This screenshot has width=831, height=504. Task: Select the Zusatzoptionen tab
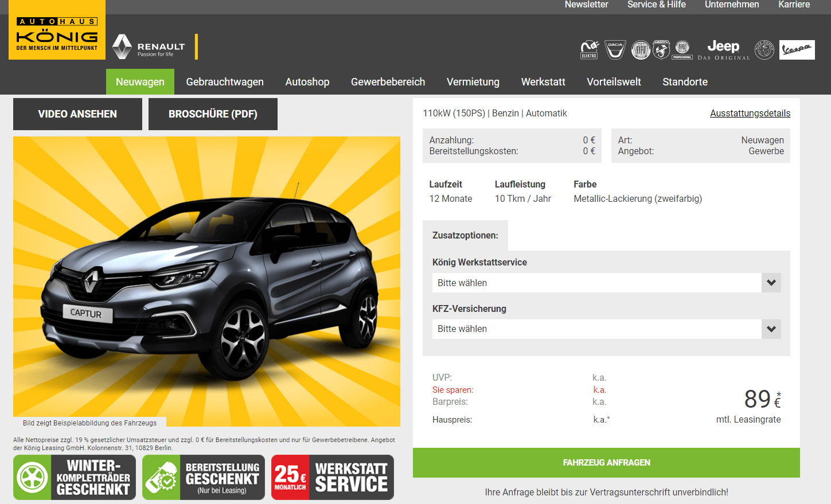(x=465, y=236)
